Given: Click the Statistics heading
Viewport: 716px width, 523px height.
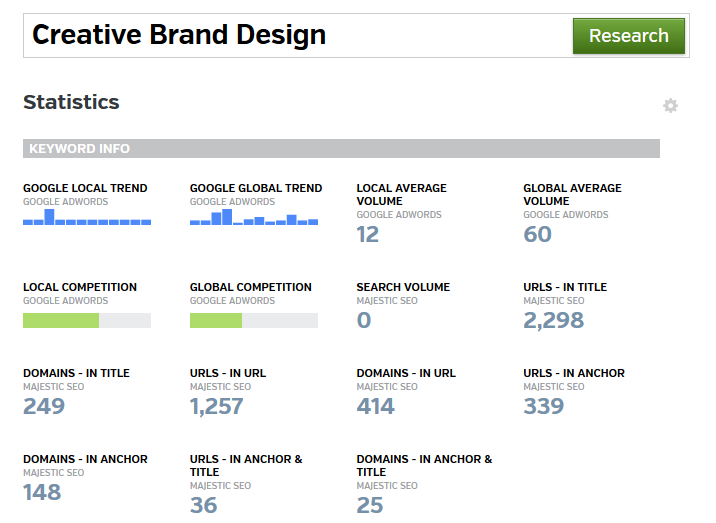Looking at the screenshot, I should coord(71,102).
